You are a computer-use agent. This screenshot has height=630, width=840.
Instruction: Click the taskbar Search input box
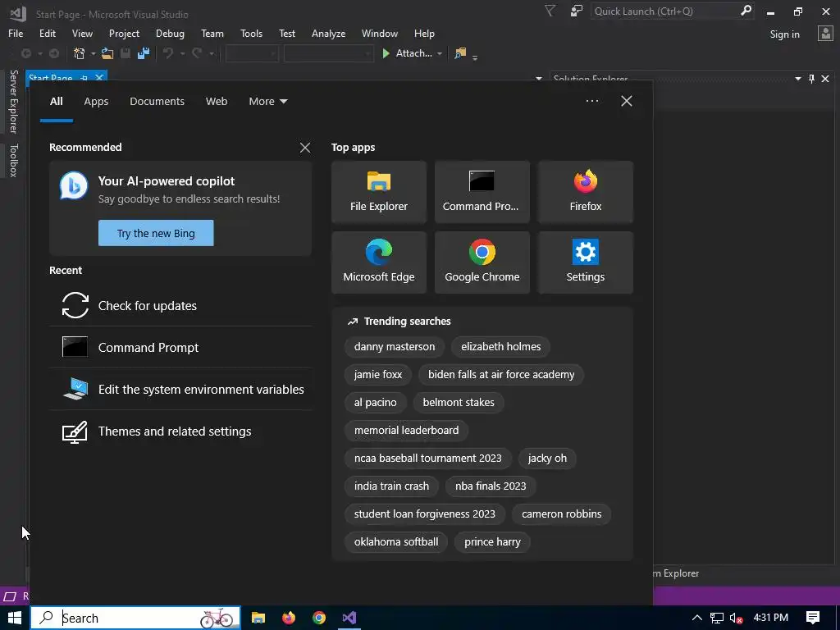pos(135,618)
